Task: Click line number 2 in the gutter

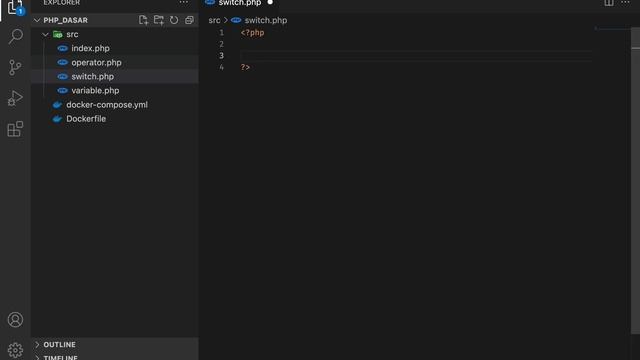Action: (222, 44)
